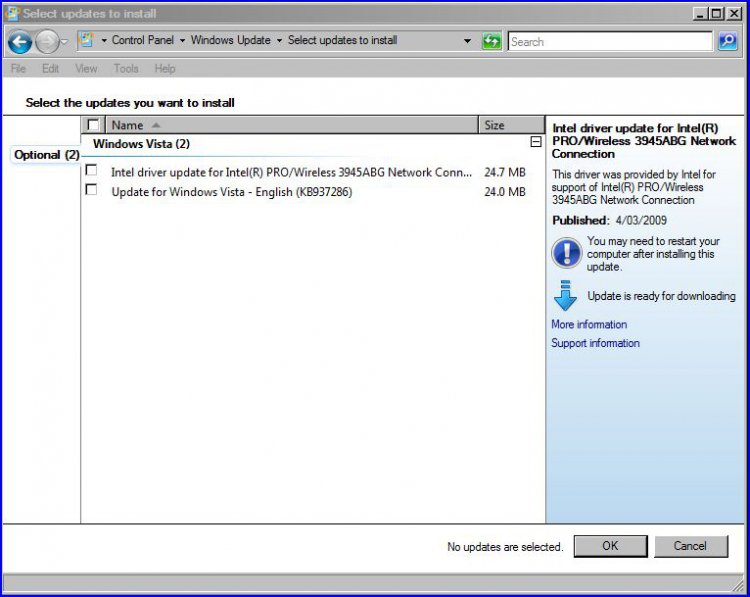Minimize the window
Viewport: 750px width, 597px height.
(700, 13)
